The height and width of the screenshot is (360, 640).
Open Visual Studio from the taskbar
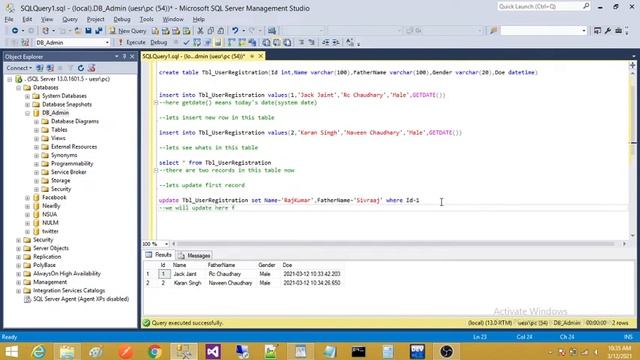pos(213,351)
